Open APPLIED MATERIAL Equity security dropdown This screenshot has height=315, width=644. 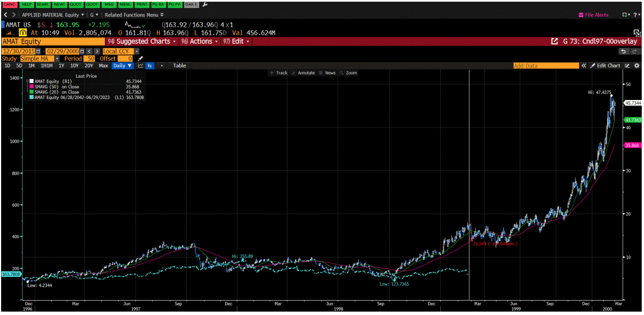(x=54, y=15)
